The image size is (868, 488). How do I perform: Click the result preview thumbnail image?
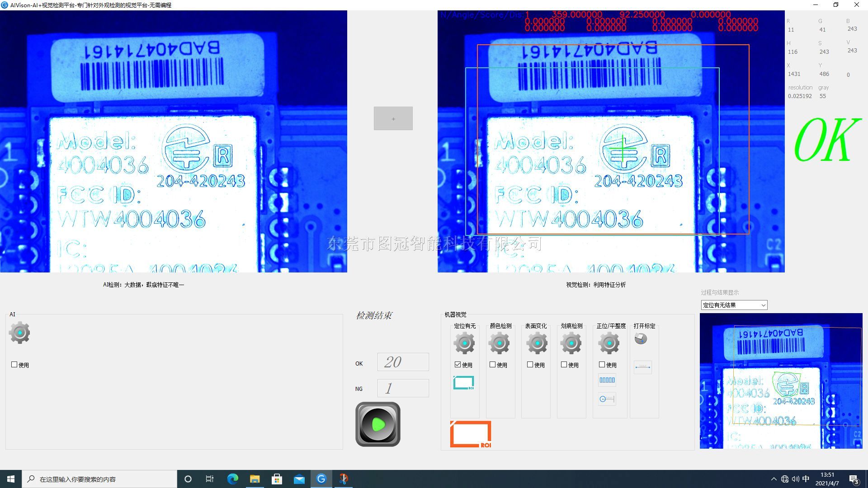(x=781, y=381)
